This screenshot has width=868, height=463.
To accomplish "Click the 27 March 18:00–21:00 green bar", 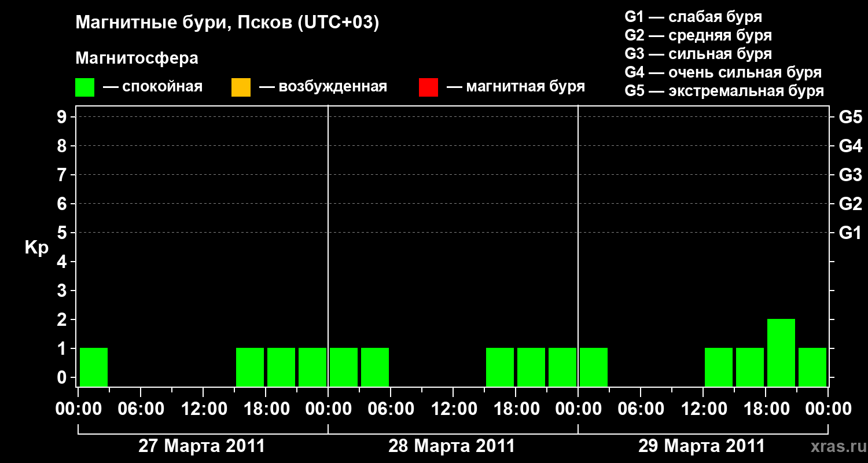I will [281, 367].
